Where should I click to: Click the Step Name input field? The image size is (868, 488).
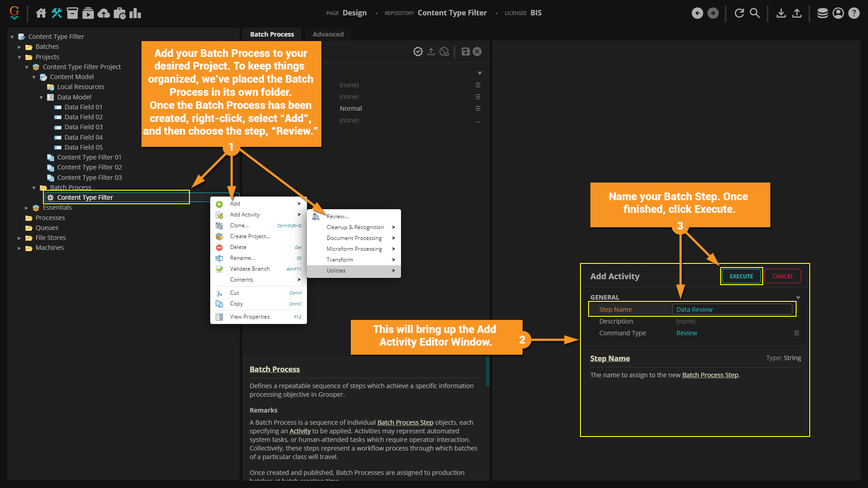pos(732,310)
